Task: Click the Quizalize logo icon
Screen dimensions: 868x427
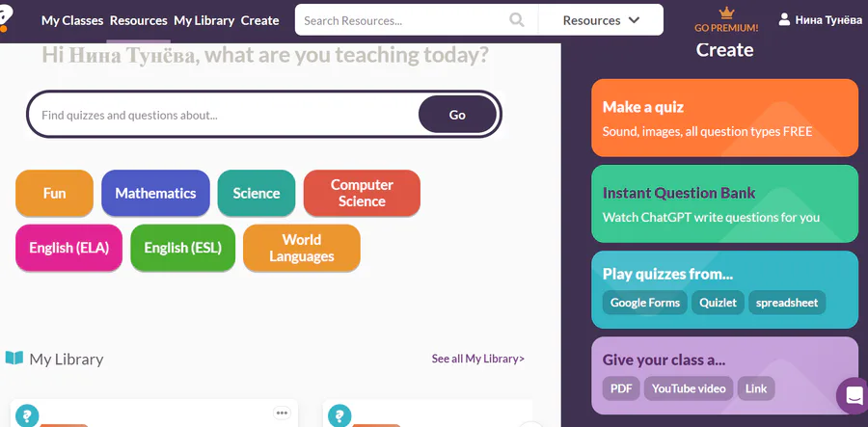Action: pos(8,15)
